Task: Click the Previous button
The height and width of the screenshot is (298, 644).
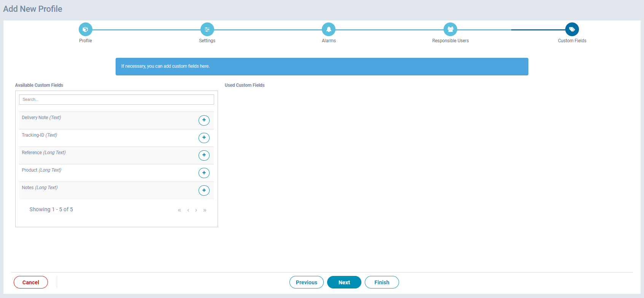Action: 307,282
